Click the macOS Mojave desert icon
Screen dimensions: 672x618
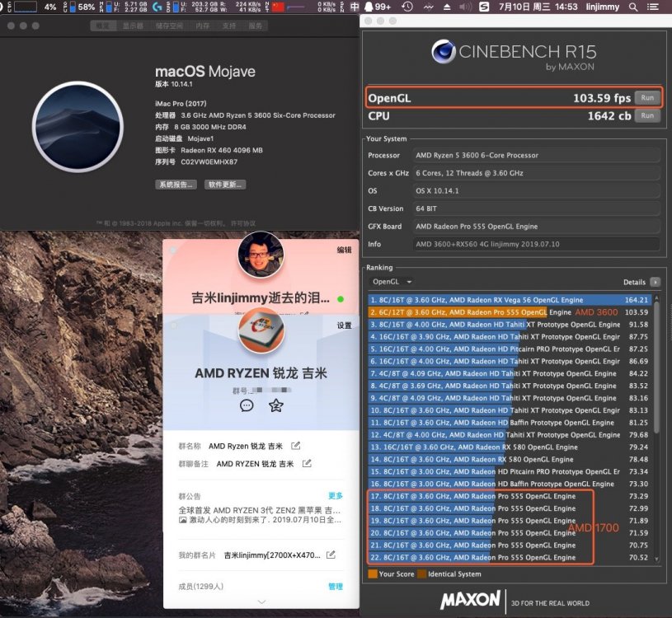tap(78, 127)
